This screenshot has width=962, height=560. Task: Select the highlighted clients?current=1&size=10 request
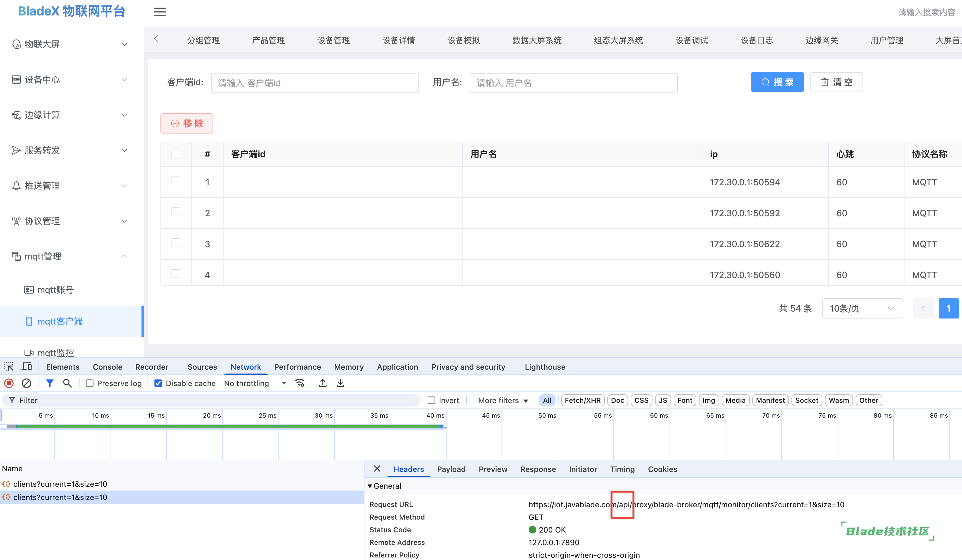coord(182,497)
